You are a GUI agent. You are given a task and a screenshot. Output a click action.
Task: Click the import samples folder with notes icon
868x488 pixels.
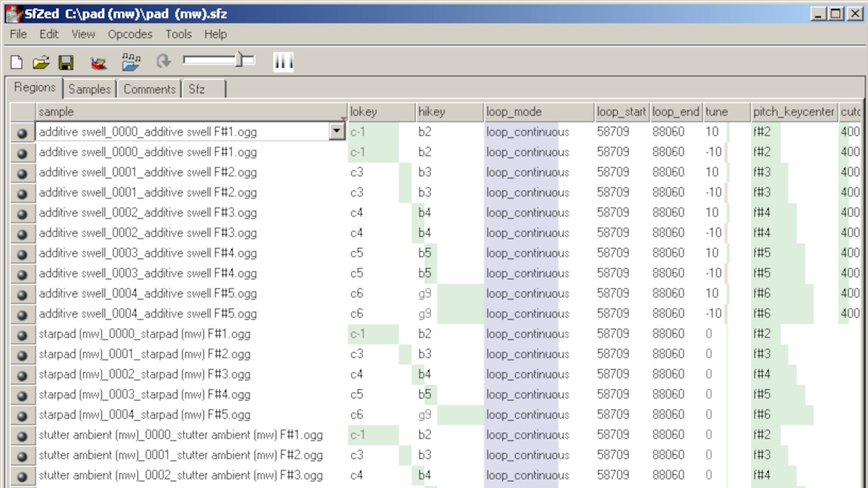[131, 62]
